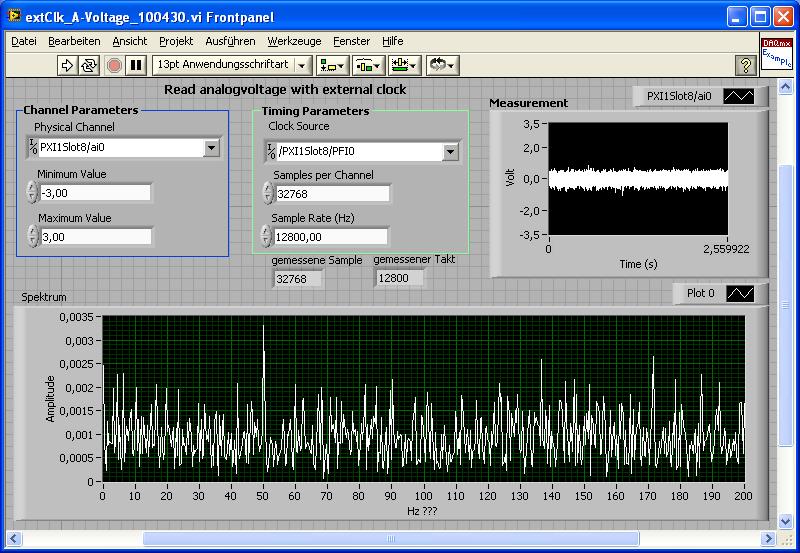Open the context help question mark icon
Screen dimensions: 800x553
point(744,65)
